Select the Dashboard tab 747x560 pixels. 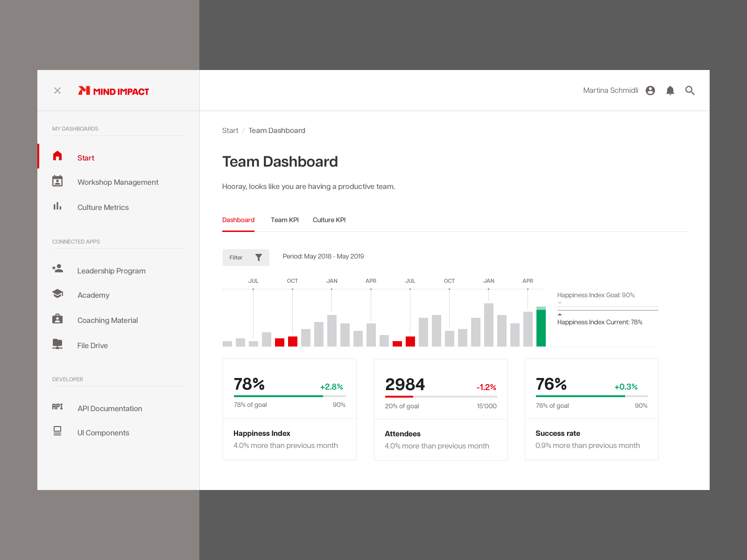pyautogui.click(x=238, y=220)
